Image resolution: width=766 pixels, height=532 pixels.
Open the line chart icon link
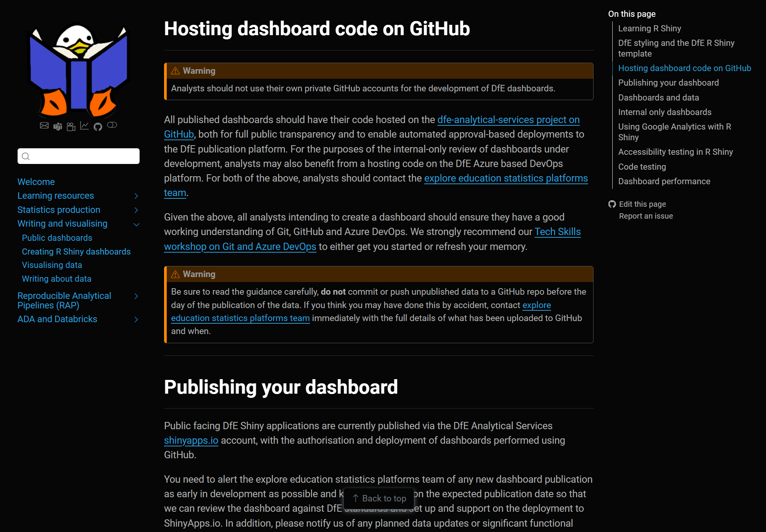[85, 126]
